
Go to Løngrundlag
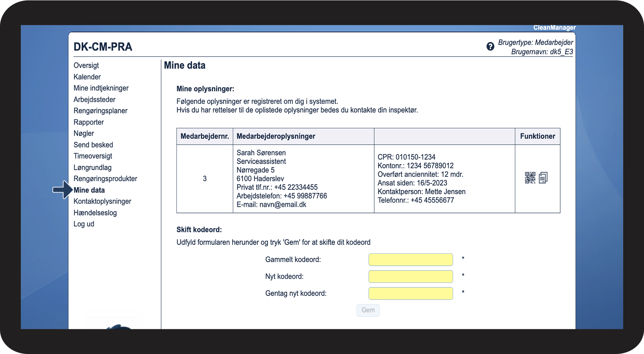point(93,168)
